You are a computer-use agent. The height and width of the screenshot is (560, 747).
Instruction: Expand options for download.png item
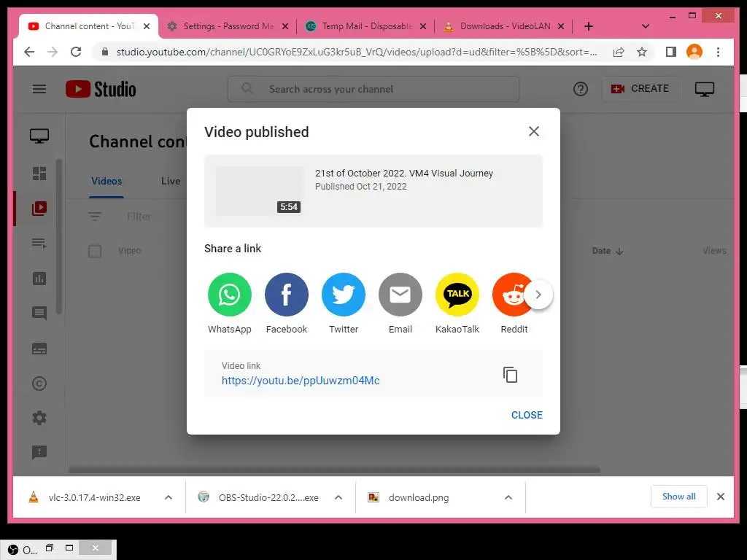[508, 497]
